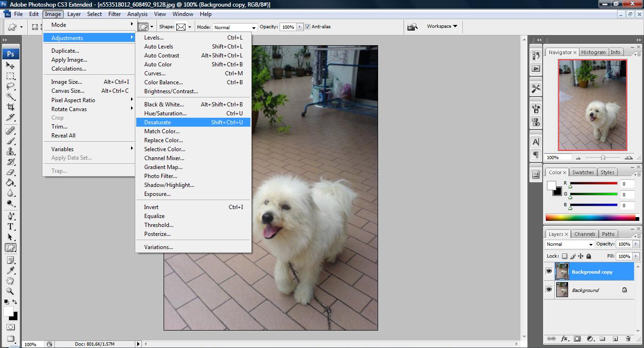644x348 pixels.
Task: Open the Filter menu
Action: [115, 14]
